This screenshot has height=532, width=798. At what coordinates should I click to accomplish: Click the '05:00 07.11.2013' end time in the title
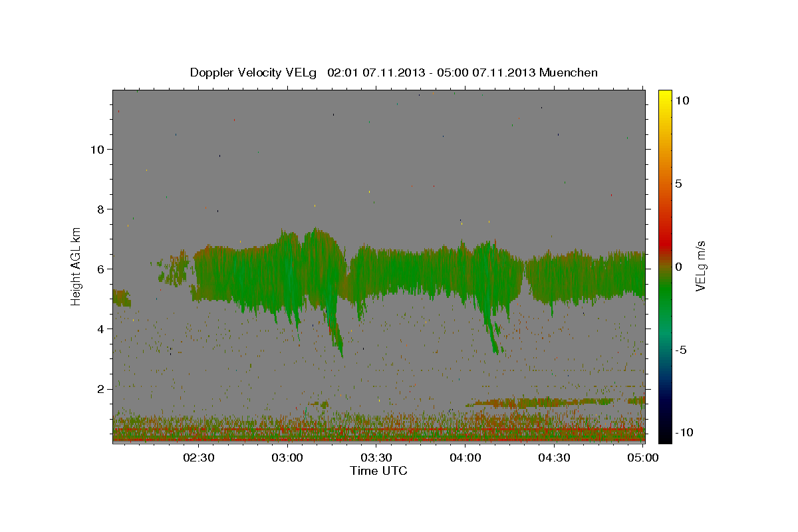click(485, 72)
